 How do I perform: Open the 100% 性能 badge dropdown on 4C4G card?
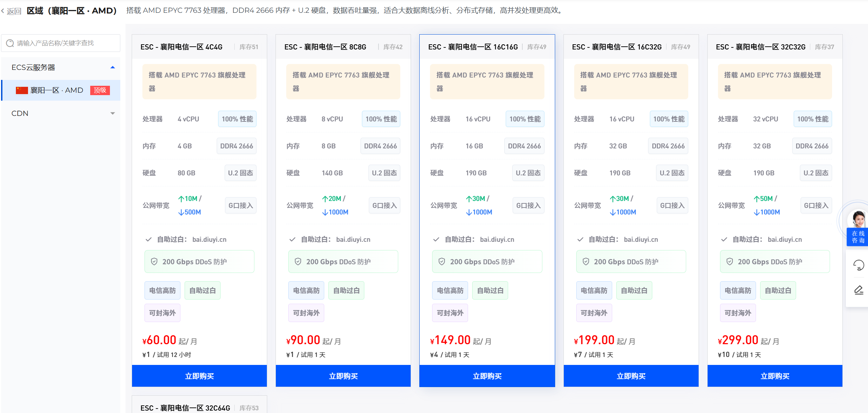point(237,119)
